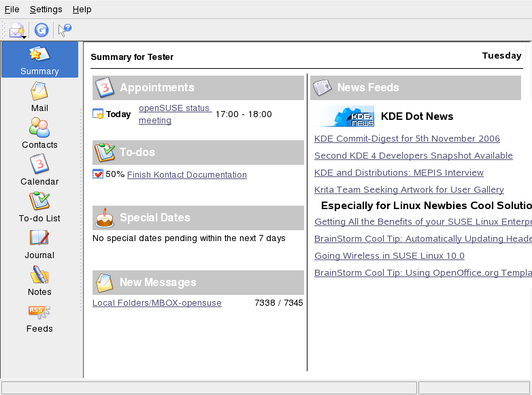Open the Help menu
Viewport: 532px width, 395px height.
(x=82, y=9)
